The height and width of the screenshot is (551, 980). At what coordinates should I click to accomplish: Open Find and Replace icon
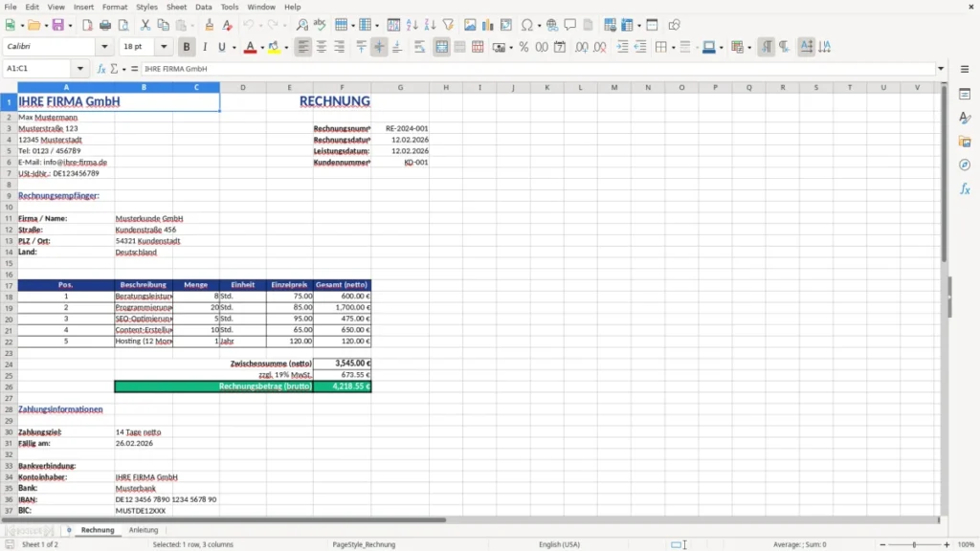tap(301, 25)
